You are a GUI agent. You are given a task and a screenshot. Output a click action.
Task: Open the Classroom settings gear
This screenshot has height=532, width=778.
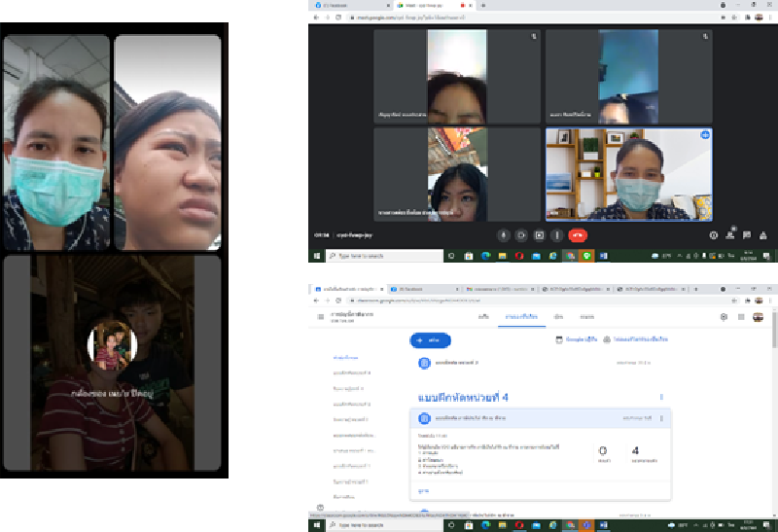[x=724, y=317]
